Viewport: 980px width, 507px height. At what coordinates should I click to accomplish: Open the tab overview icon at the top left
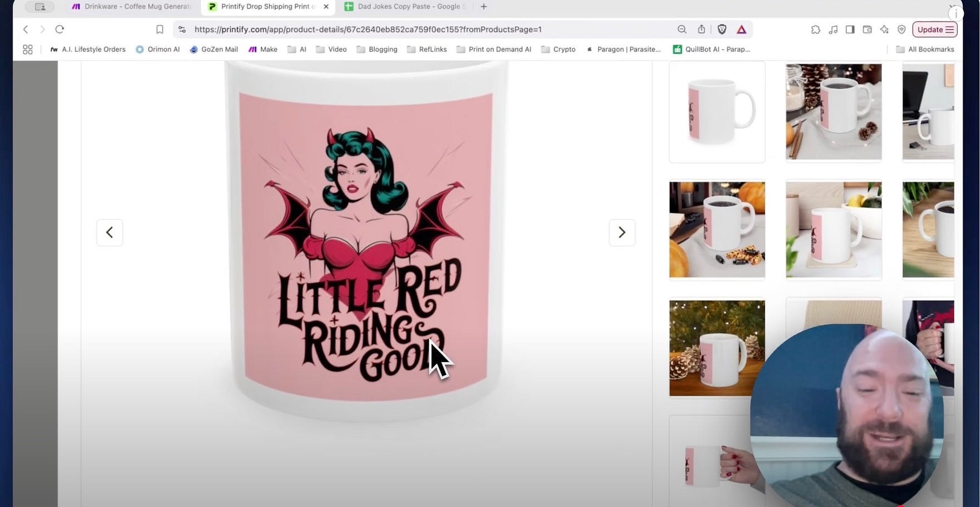40,7
